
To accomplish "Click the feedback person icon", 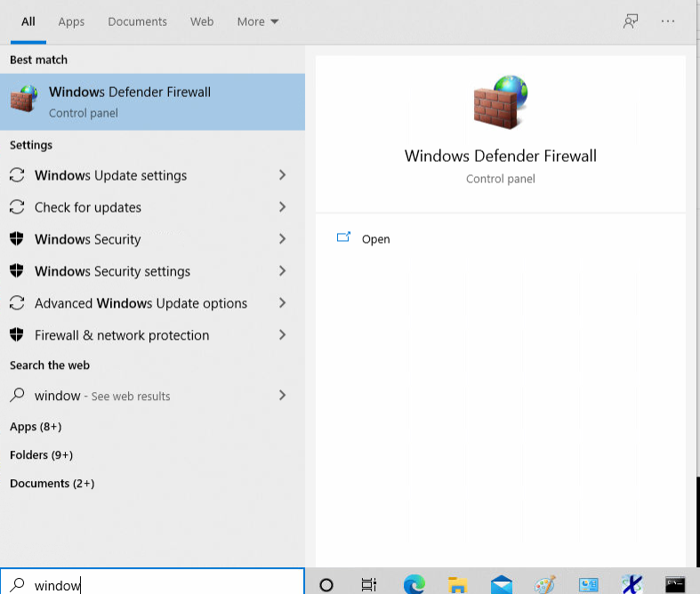I will (631, 21).
